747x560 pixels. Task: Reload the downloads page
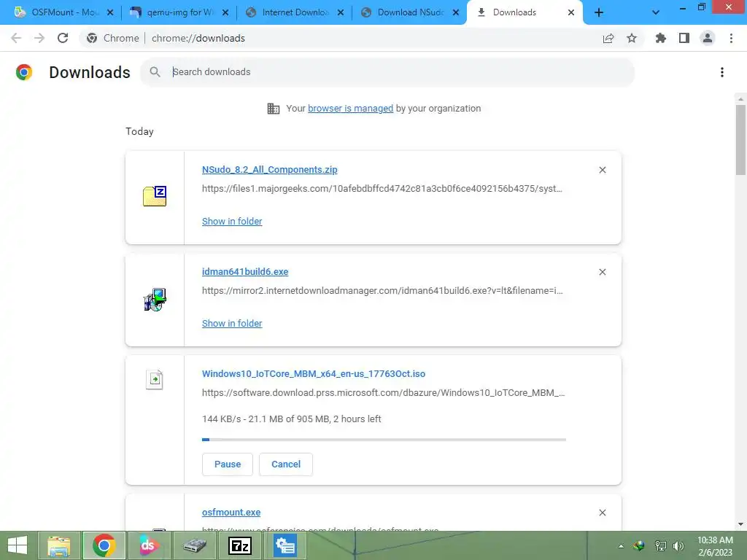pyautogui.click(x=63, y=38)
